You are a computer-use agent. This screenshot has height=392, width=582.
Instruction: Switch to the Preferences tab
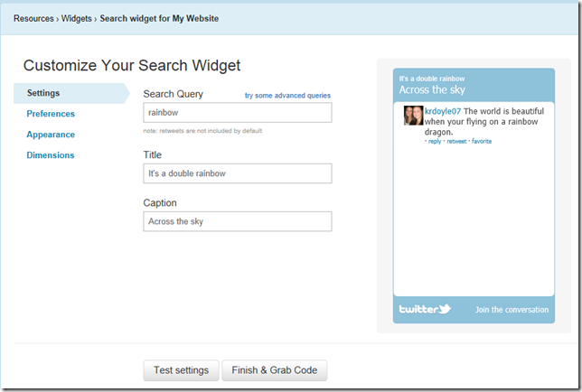point(51,114)
